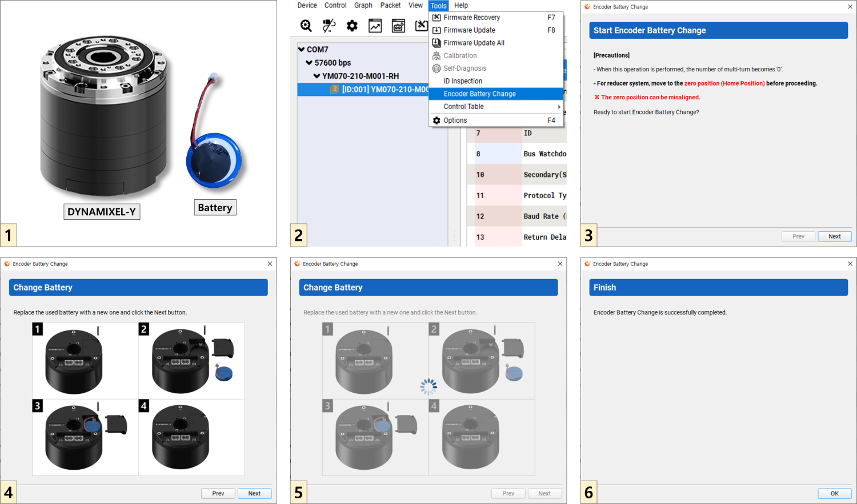Select the [ID:001] YM070-210 device row
857x504 pixels.
363,90
